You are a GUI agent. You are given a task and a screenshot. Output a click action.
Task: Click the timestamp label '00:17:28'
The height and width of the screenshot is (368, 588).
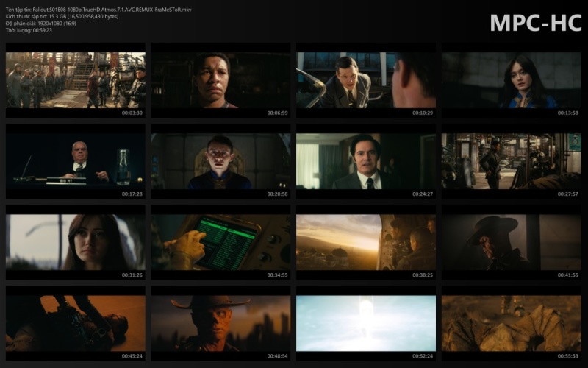[132, 194]
